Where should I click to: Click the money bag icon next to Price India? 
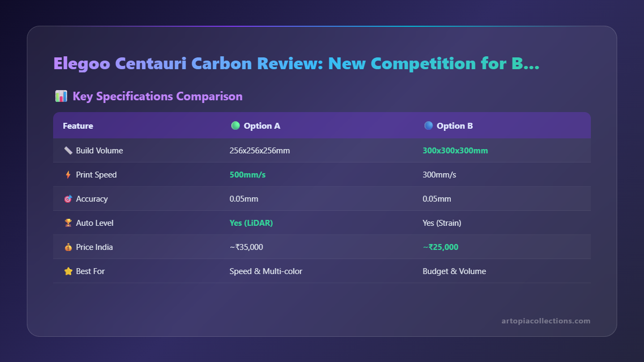click(x=68, y=247)
